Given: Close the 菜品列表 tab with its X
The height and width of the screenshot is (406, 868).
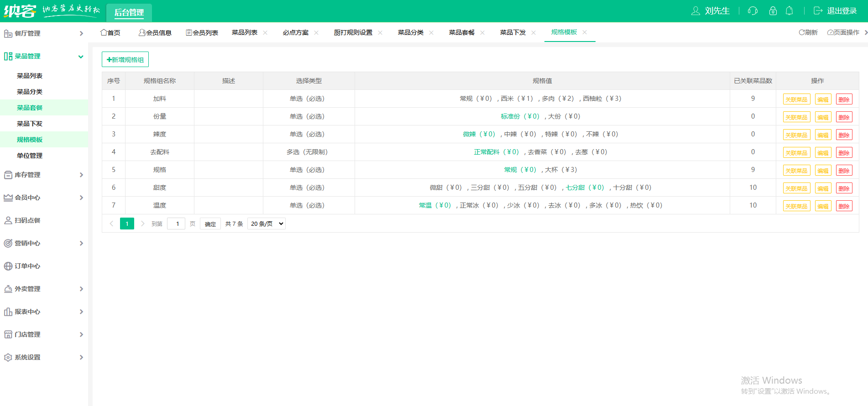Looking at the screenshot, I should pyautogui.click(x=265, y=32).
